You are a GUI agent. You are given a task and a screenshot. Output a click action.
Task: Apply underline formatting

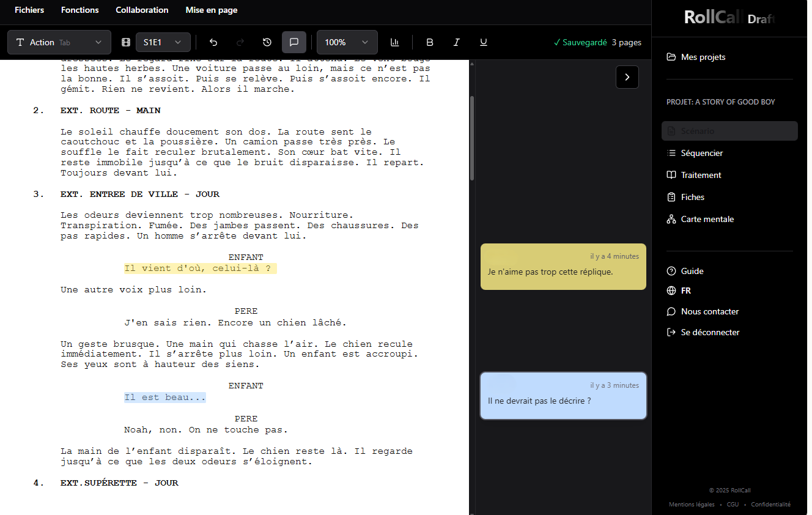(484, 42)
